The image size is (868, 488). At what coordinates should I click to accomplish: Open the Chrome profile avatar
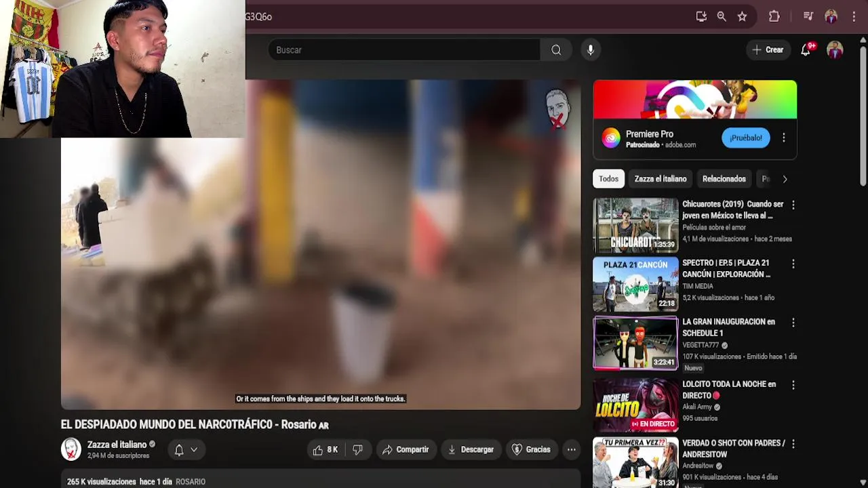point(831,16)
